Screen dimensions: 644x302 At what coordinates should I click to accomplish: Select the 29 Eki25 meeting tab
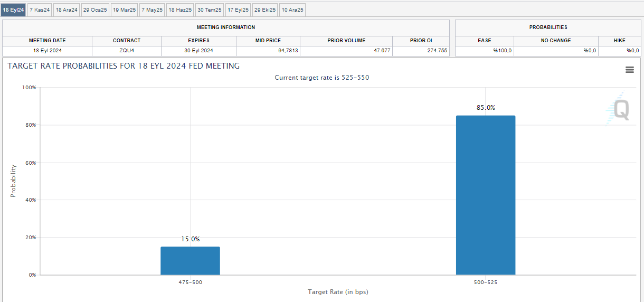click(x=265, y=10)
